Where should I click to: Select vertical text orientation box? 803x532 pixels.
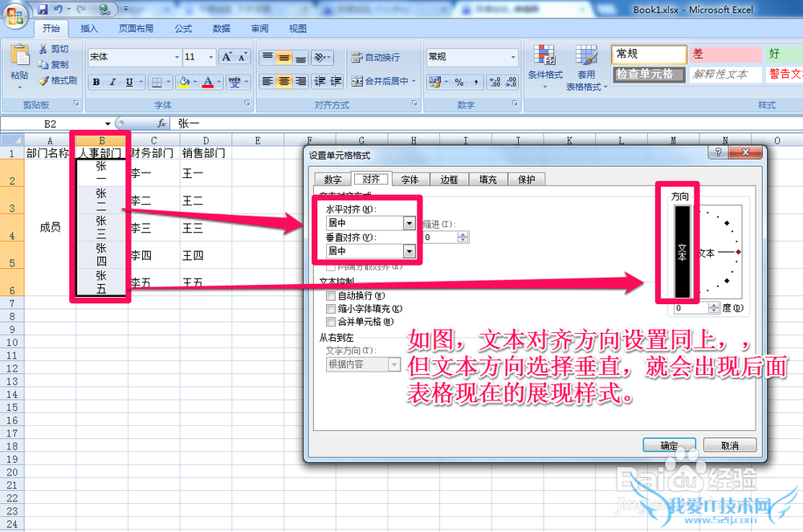pos(682,252)
